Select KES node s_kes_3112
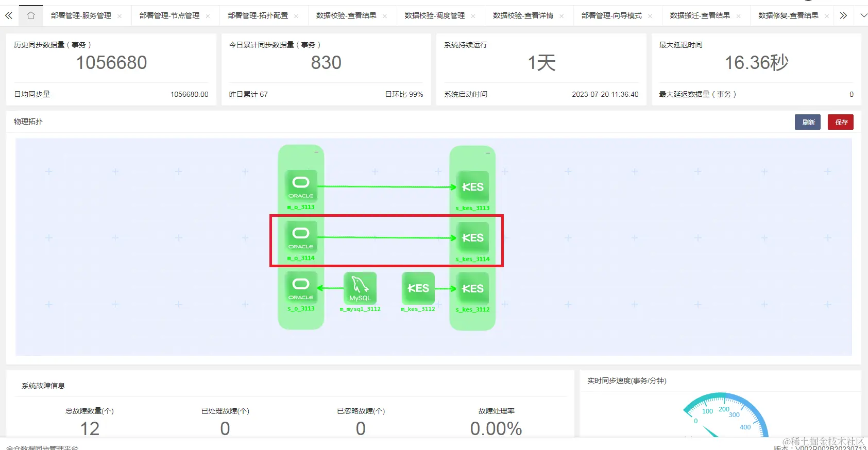 pyautogui.click(x=473, y=288)
